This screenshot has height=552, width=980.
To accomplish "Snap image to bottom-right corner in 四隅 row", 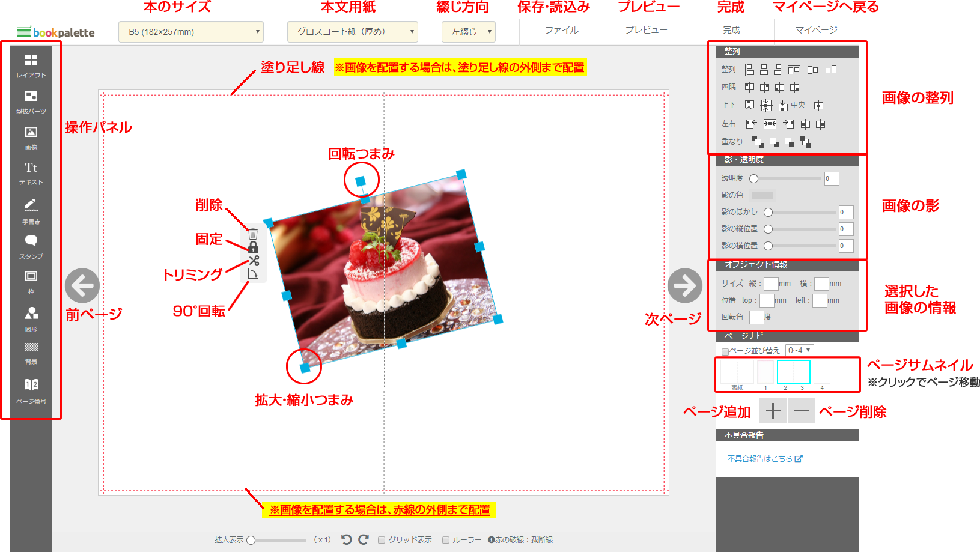I will (x=794, y=87).
